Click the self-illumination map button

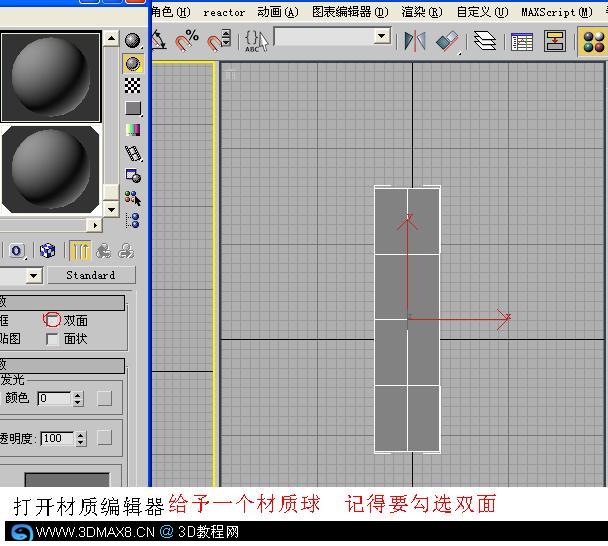(104, 398)
